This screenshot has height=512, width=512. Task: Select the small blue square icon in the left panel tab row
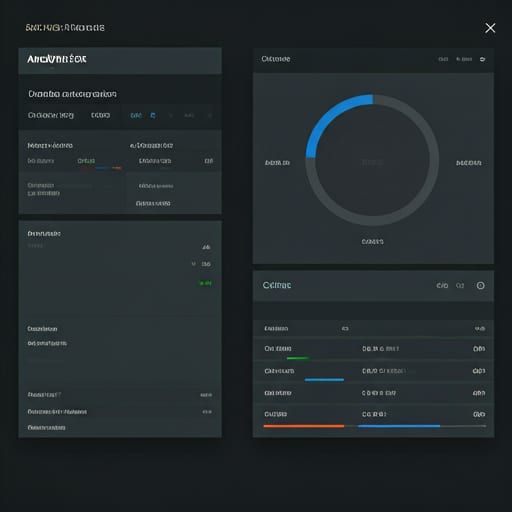153,116
